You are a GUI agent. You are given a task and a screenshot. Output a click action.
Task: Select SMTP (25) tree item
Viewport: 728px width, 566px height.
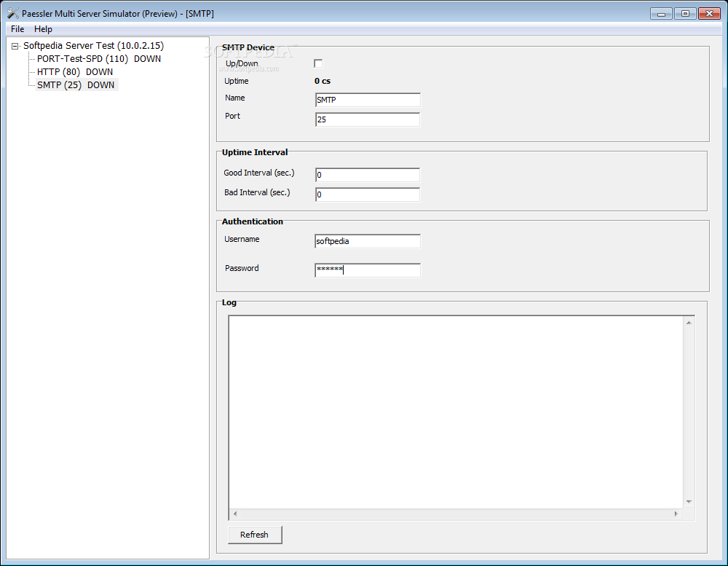click(76, 84)
